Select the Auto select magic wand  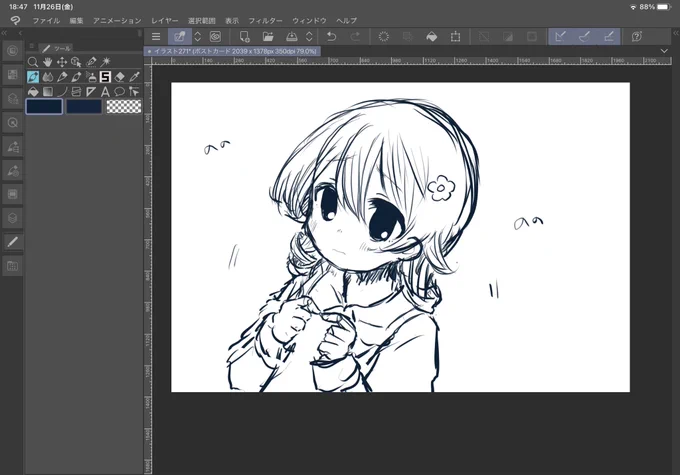coord(105,62)
